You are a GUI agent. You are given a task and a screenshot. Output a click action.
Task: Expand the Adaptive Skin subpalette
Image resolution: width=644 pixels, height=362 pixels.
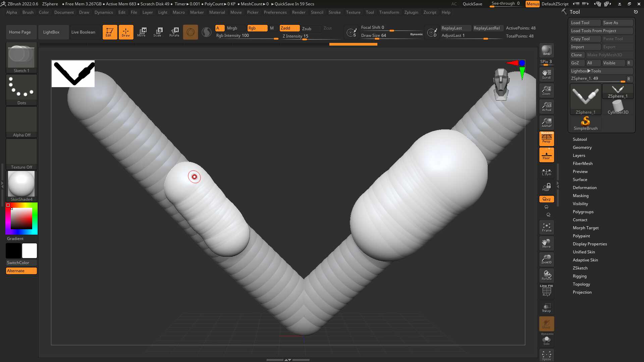(585, 260)
